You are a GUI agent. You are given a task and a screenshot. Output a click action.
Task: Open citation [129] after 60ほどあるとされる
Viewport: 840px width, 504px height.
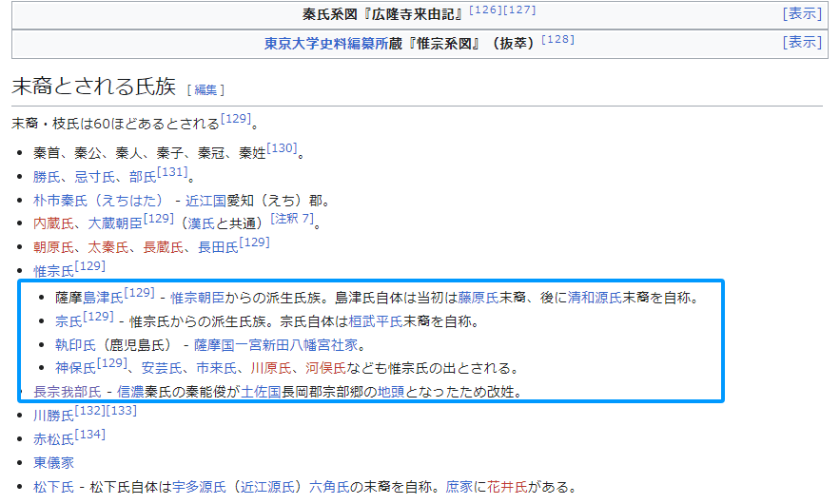(x=236, y=119)
